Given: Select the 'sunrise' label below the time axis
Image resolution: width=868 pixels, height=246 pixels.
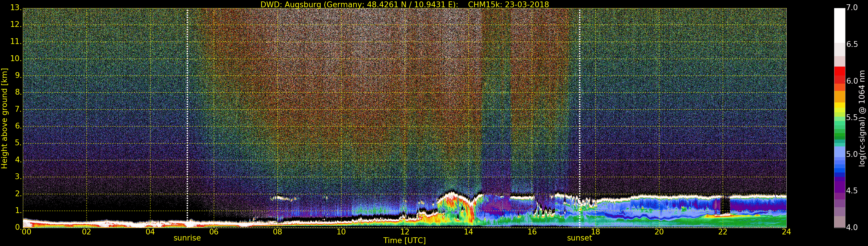Looking at the screenshot, I should coord(187,238).
